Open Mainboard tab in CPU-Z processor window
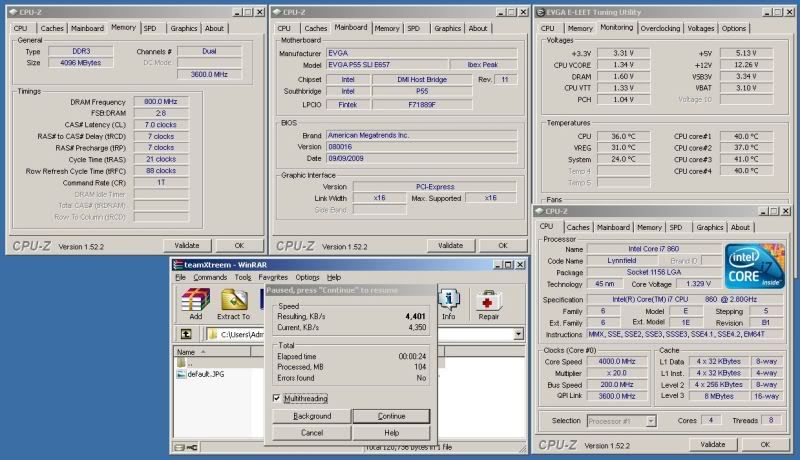This screenshot has width=800, height=460. tap(613, 227)
